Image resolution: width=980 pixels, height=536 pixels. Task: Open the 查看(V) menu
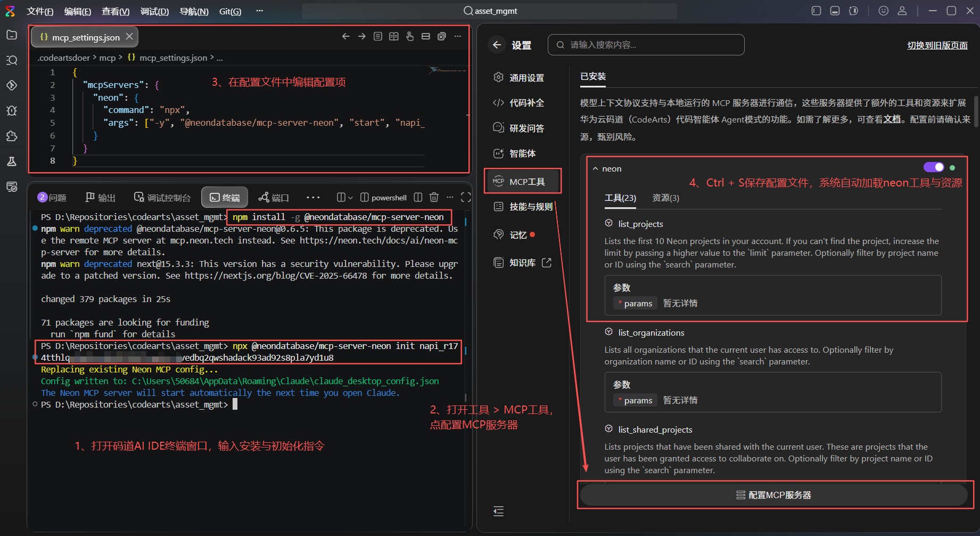pos(116,11)
